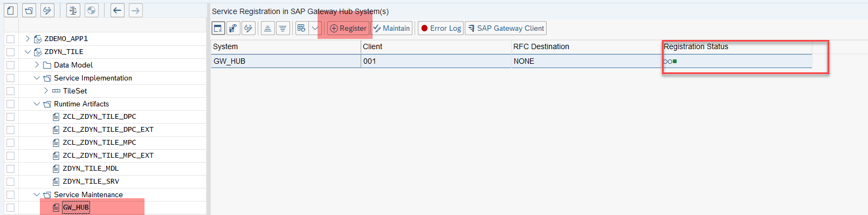This screenshot has height=215, width=868.
Task: Collapse the Service Implementation node
Action: 37,78
